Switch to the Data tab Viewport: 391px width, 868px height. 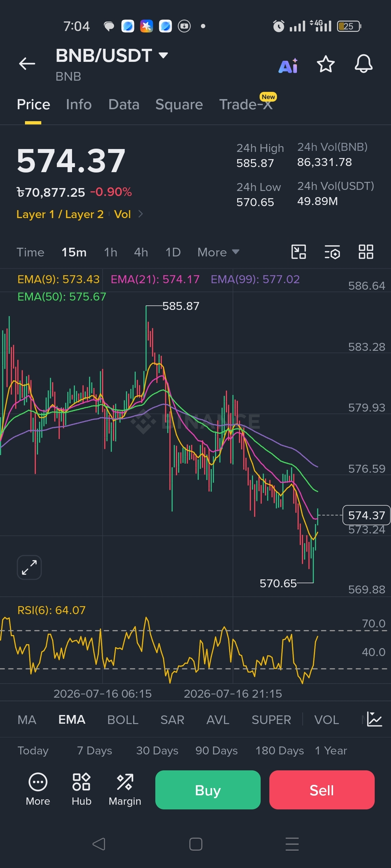[x=124, y=105]
